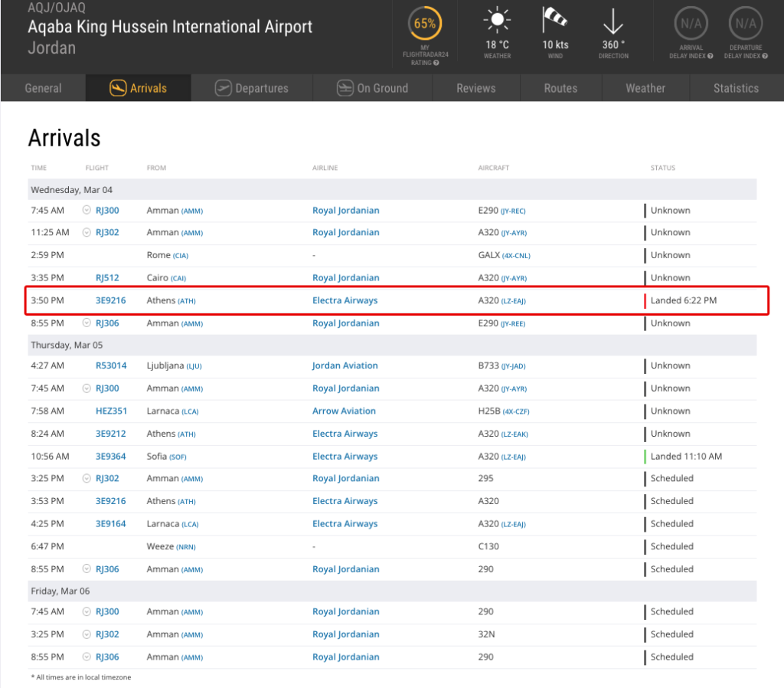Expand the RJ302 row under Friday, Mar 06

point(87,634)
